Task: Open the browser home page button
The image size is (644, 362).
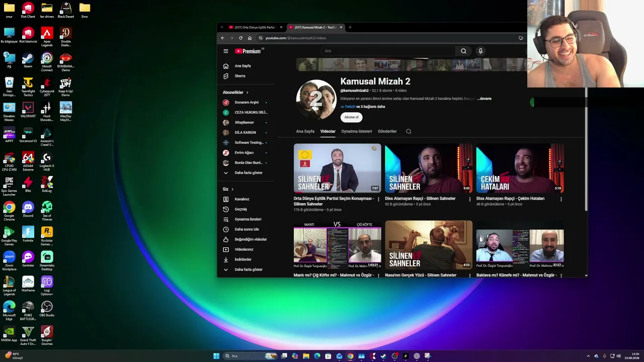Action: pyautogui.click(x=250, y=38)
